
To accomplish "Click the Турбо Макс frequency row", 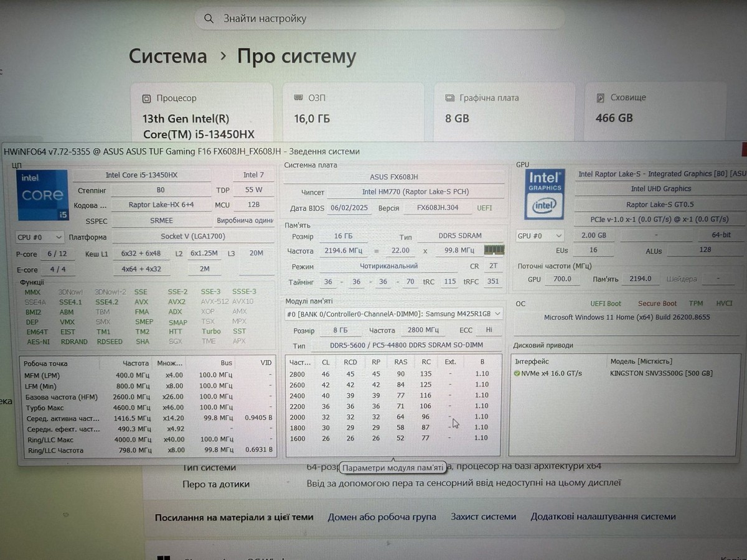I will click(148, 408).
